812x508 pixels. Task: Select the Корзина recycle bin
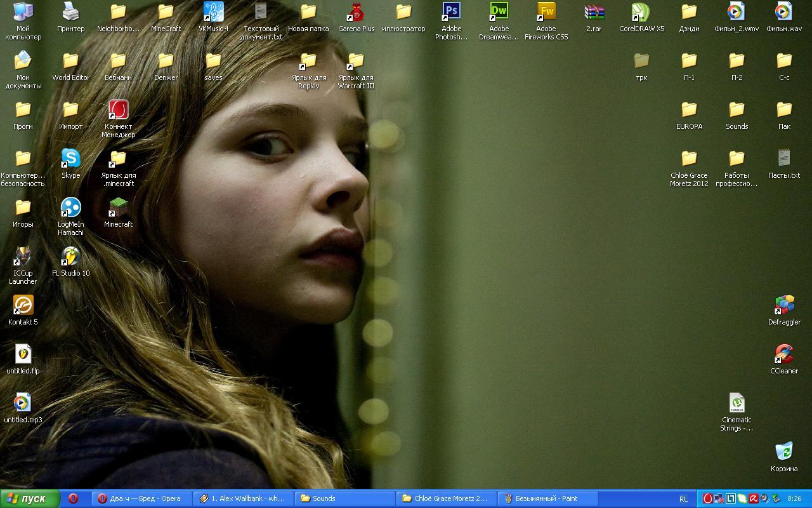[784, 452]
